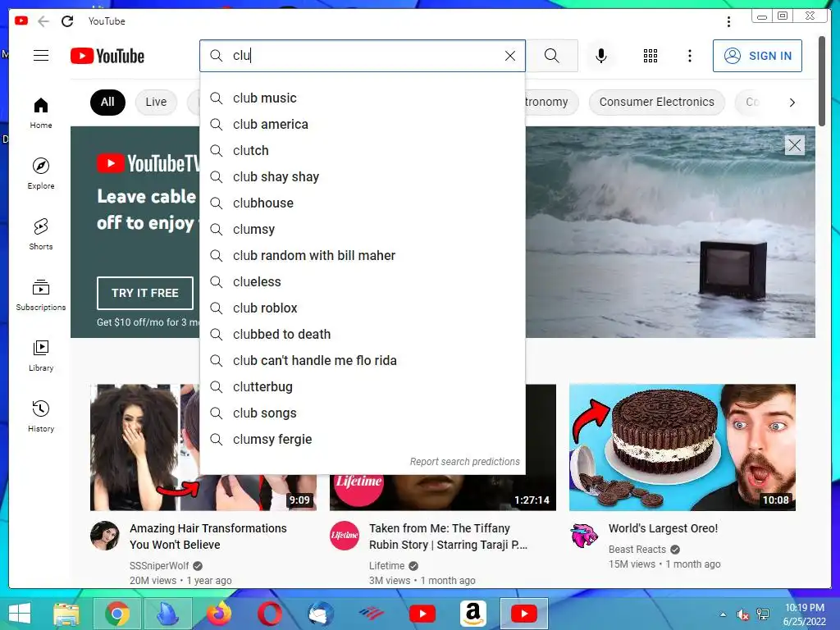
Task: Choose the 'club shay shay' suggestion
Action: coord(362,177)
